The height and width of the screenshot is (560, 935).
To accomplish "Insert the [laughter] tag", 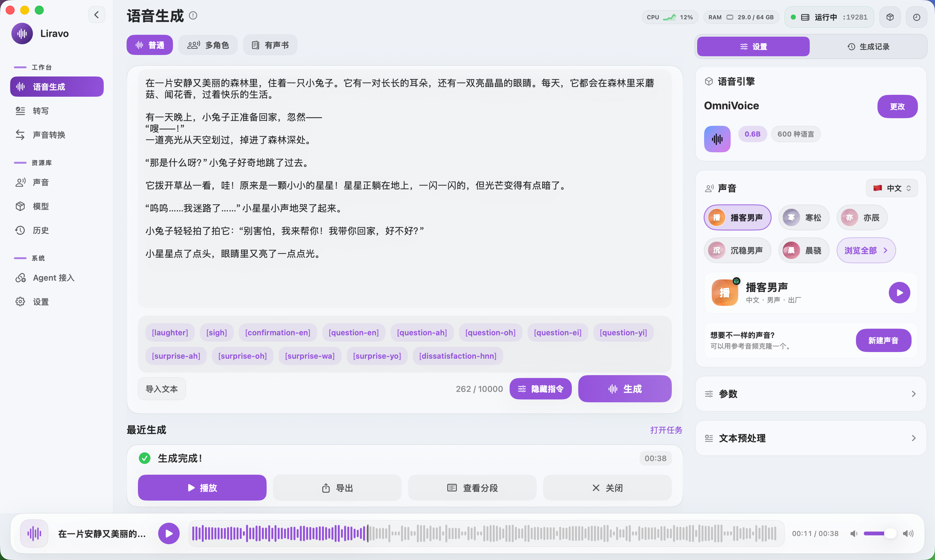I will pos(170,332).
